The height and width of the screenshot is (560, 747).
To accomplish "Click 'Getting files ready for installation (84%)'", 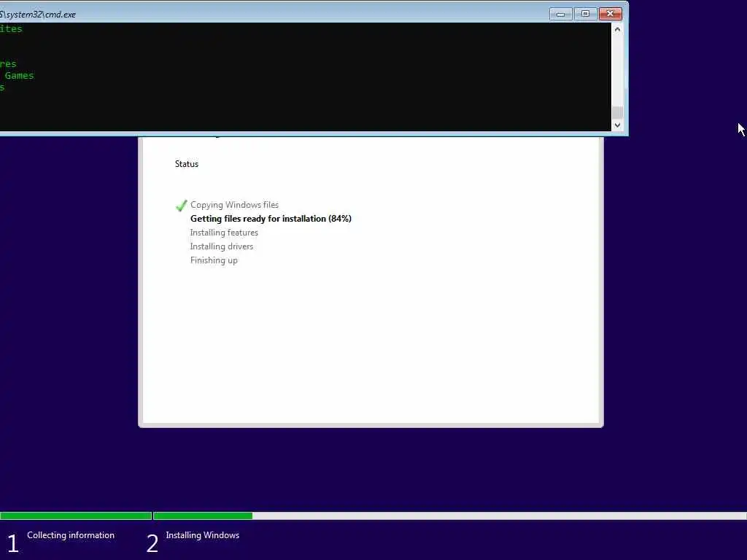I will [271, 219].
